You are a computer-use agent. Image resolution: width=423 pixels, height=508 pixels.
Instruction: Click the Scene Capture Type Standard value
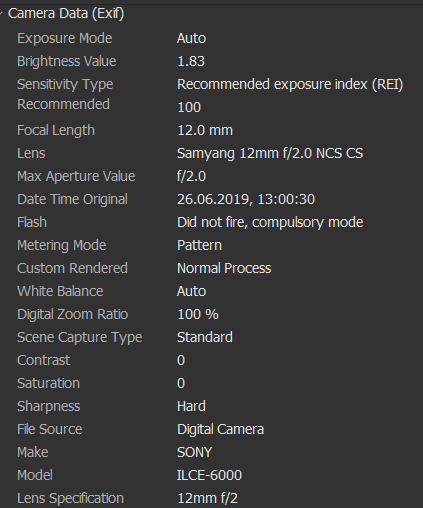click(x=205, y=337)
